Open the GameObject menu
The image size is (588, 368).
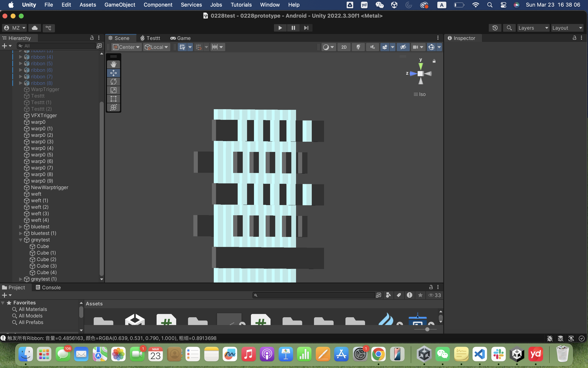(119, 5)
